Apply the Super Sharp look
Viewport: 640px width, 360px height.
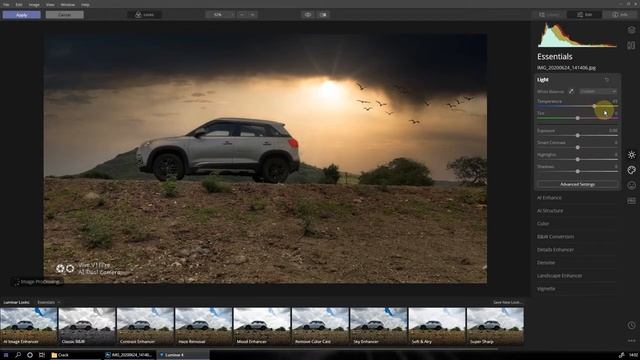click(x=495, y=327)
